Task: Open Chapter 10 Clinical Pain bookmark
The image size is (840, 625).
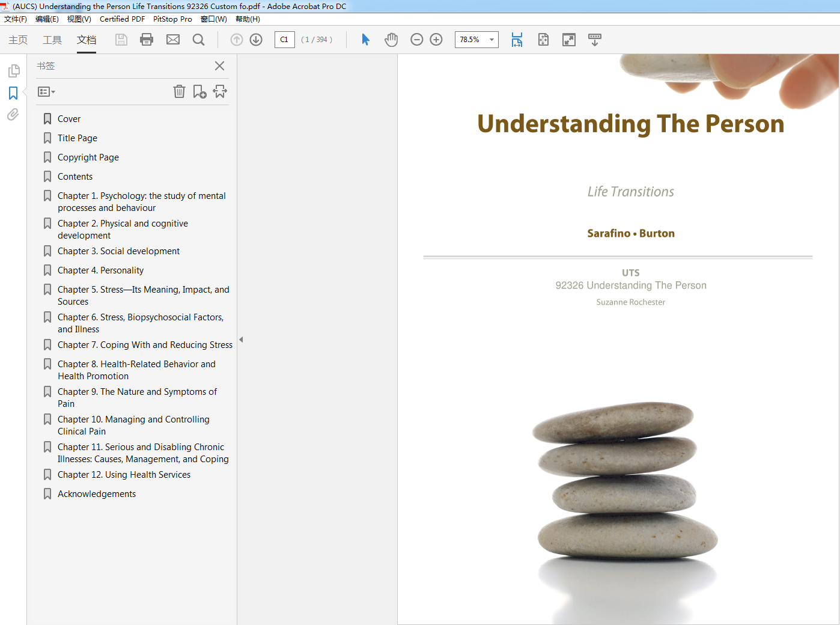Action: tap(133, 425)
